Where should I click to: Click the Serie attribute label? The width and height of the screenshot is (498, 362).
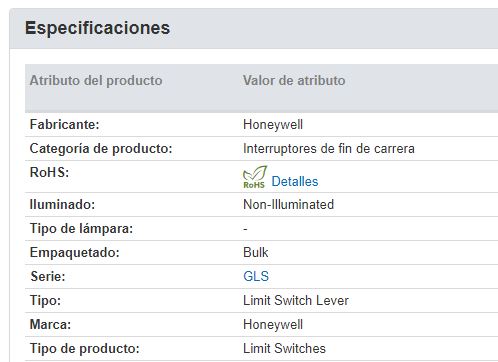tap(48, 276)
